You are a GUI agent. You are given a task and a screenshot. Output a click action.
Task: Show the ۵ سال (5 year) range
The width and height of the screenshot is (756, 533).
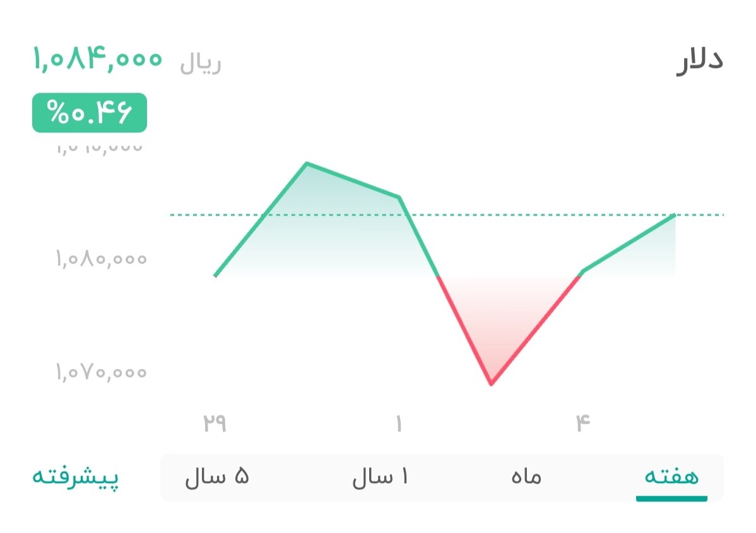coord(217,477)
